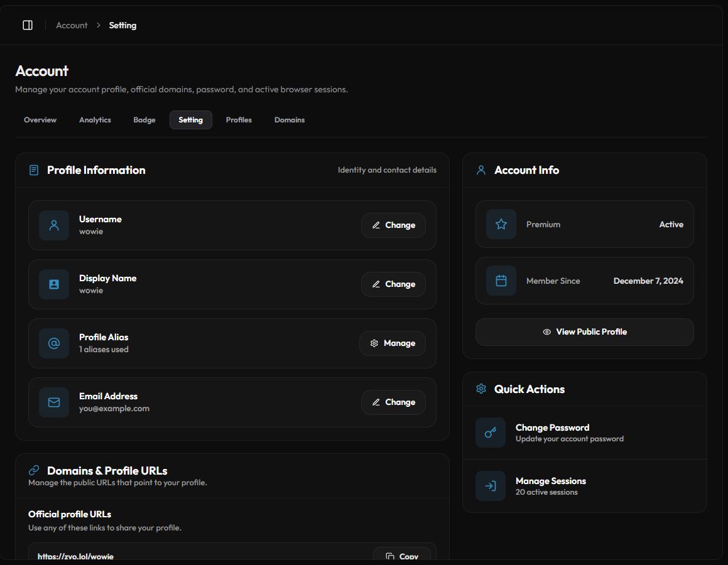The height and width of the screenshot is (565, 728).
Task: Click the 'Update your account password' text
Action: point(569,438)
